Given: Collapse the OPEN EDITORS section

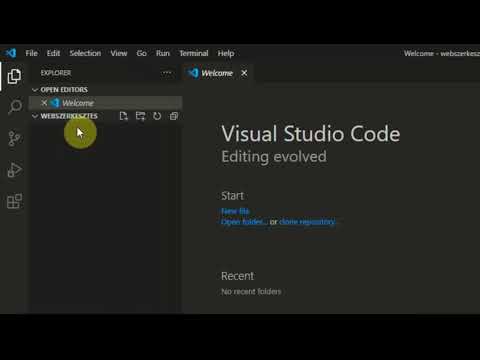Looking at the screenshot, I should (x=35, y=90).
